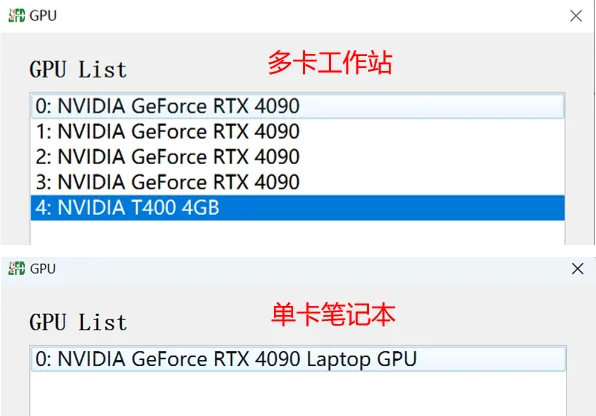
Task: Click the app icon in the upper GPU window
Action: pyautogui.click(x=17, y=16)
